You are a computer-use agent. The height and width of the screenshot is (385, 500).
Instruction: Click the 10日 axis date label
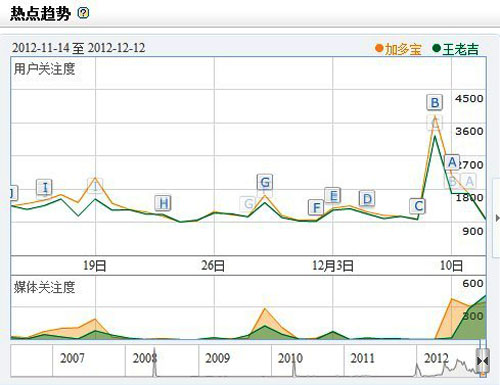451,266
